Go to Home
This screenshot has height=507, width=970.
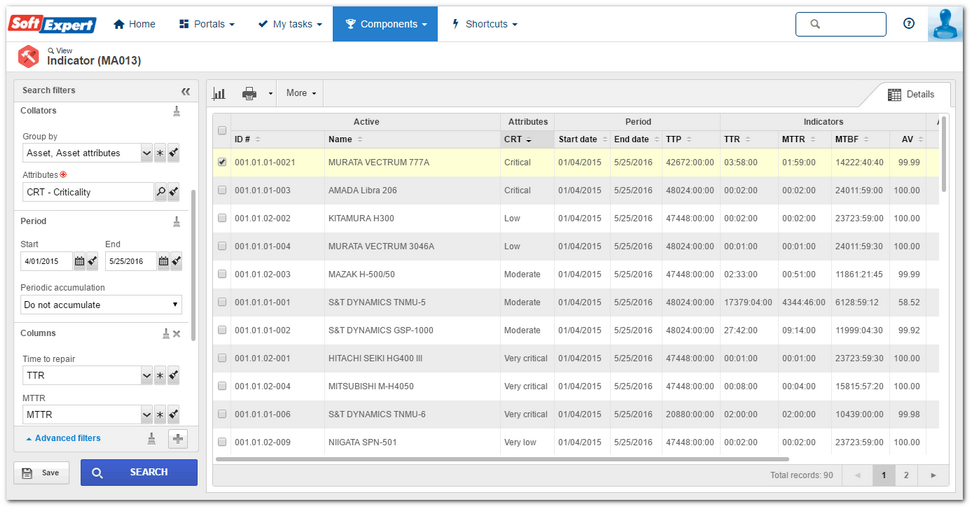point(134,24)
